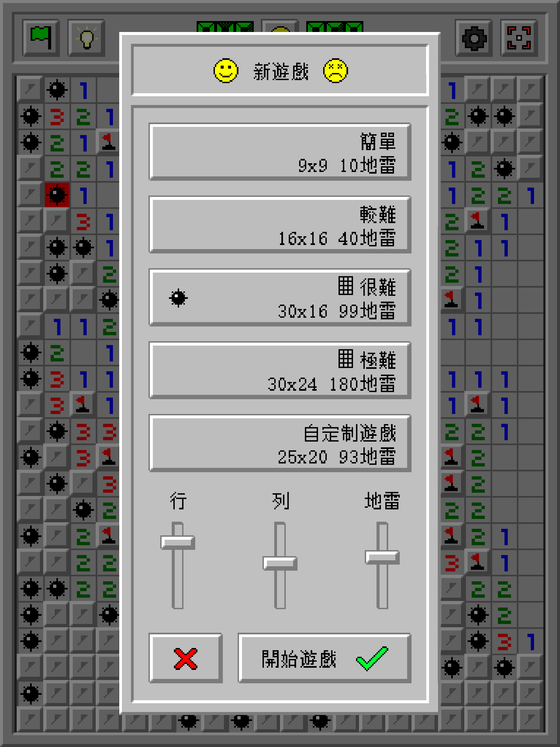Click the 行 rows slider handle

(178, 542)
